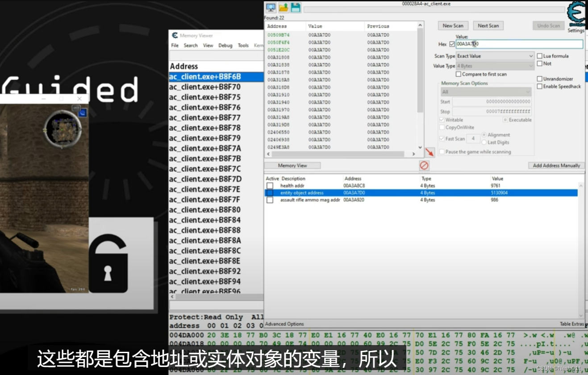Open the Scan Type dropdown
588x375 pixels.
click(495, 56)
